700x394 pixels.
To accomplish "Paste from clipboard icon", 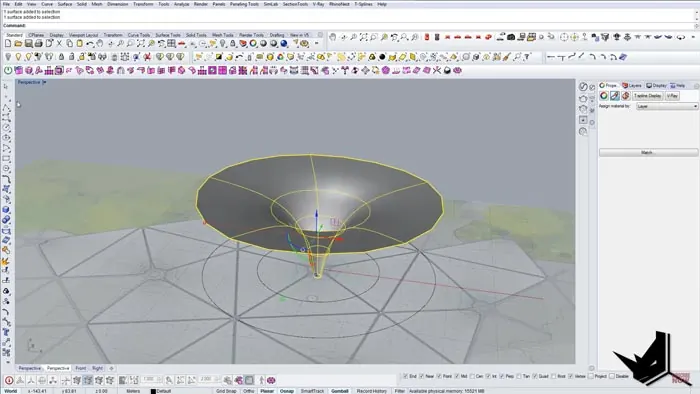I will (79, 44).
